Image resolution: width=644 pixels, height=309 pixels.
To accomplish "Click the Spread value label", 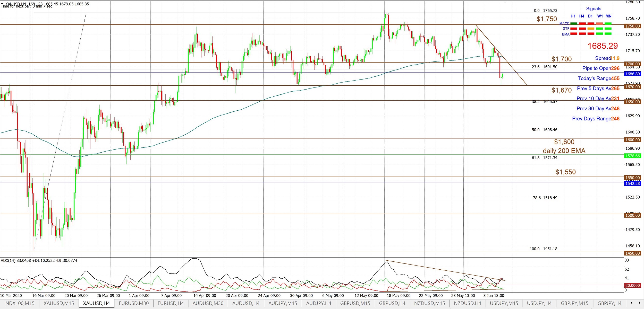I will point(607,58).
